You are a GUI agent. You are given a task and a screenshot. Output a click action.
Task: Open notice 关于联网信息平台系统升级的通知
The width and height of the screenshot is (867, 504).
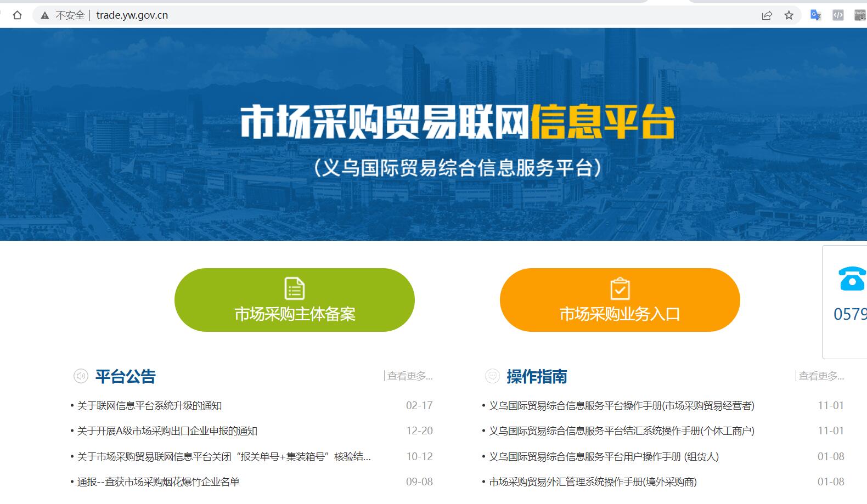[149, 406]
